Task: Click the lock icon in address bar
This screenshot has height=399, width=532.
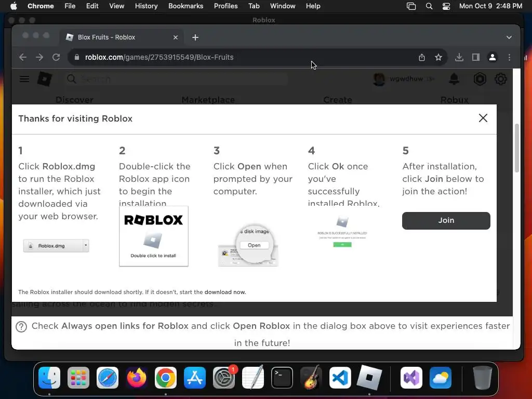Action: tap(77, 57)
